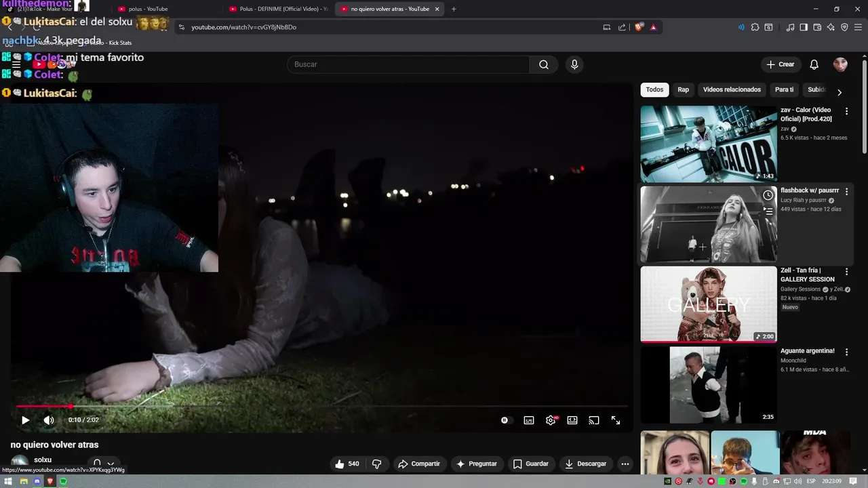
Task: Open Brave Wallet icon
Action: [x=817, y=27]
